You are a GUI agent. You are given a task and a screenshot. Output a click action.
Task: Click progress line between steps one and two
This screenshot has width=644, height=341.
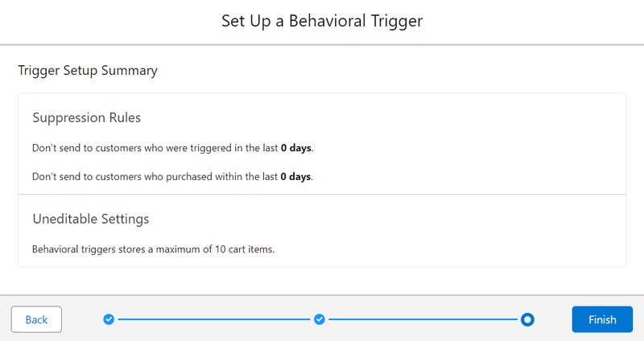(214, 319)
